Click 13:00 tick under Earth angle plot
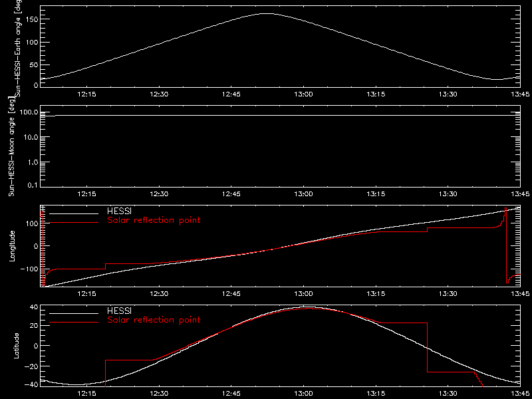This screenshot has width=532, height=399. tap(303, 94)
